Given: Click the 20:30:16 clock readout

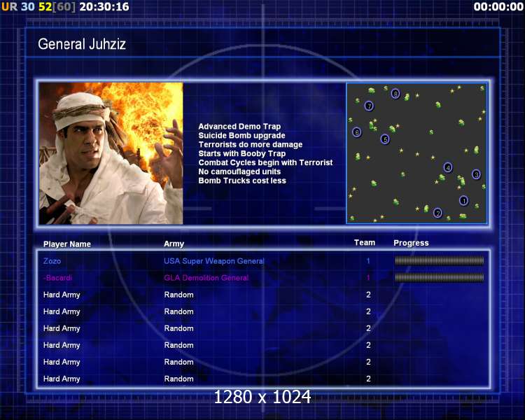Looking at the screenshot, I should pyautogui.click(x=104, y=7).
